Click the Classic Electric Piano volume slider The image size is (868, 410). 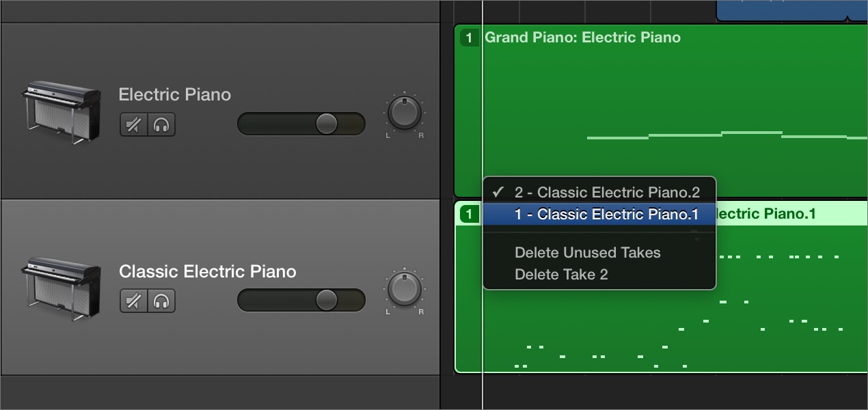point(301,300)
